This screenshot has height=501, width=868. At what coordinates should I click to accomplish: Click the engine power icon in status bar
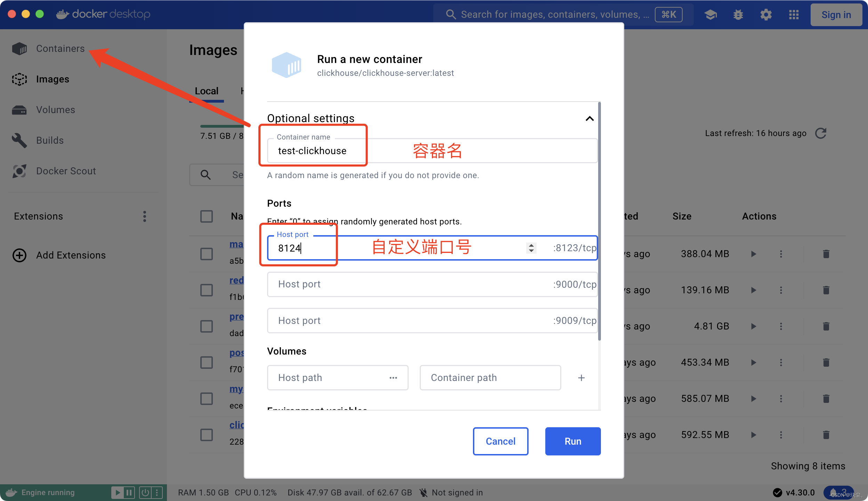tap(145, 493)
